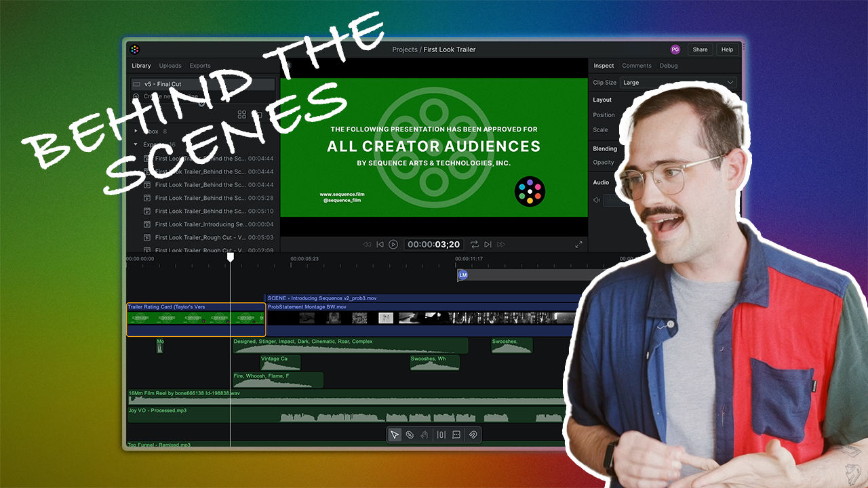
Task: Expand the Inbox folder triangle
Action: (x=136, y=131)
